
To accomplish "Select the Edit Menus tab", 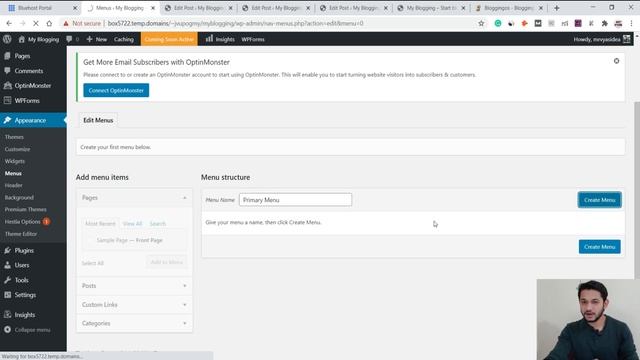I will coord(98,120).
